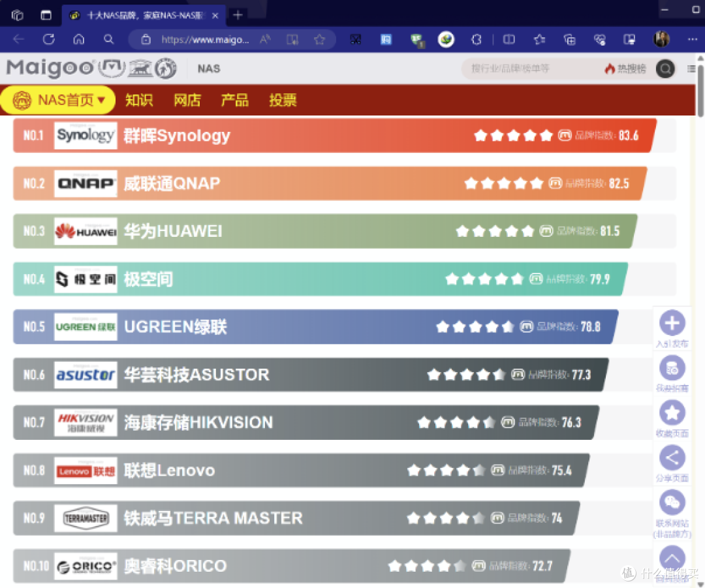Screen dimensions: 705x588
Task: Click the brand search input field
Action: [529, 69]
